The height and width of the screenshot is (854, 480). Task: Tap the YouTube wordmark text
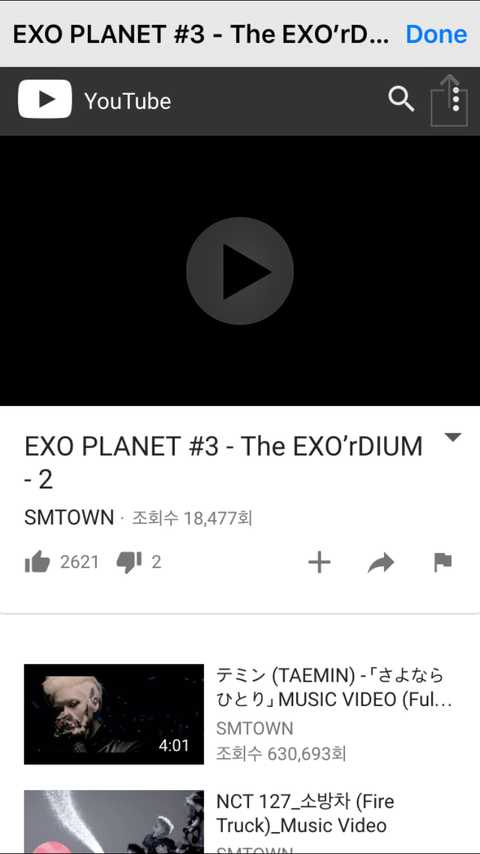pyautogui.click(x=127, y=101)
